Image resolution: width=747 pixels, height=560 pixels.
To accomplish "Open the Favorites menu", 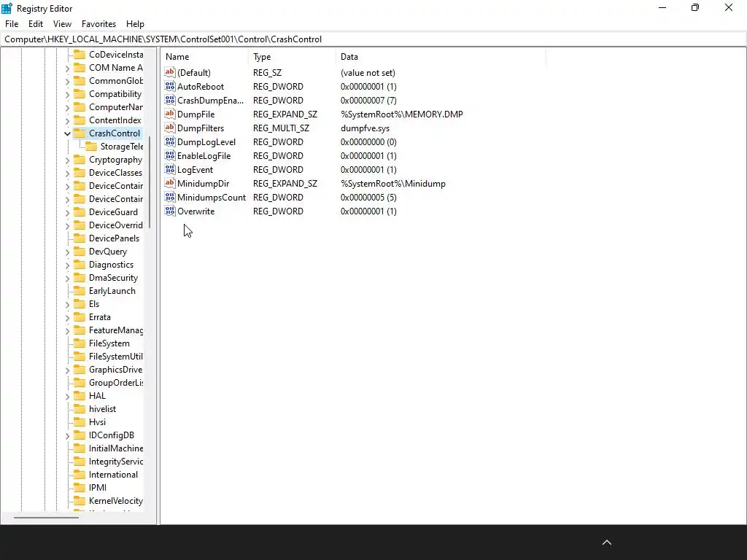I will [x=98, y=24].
